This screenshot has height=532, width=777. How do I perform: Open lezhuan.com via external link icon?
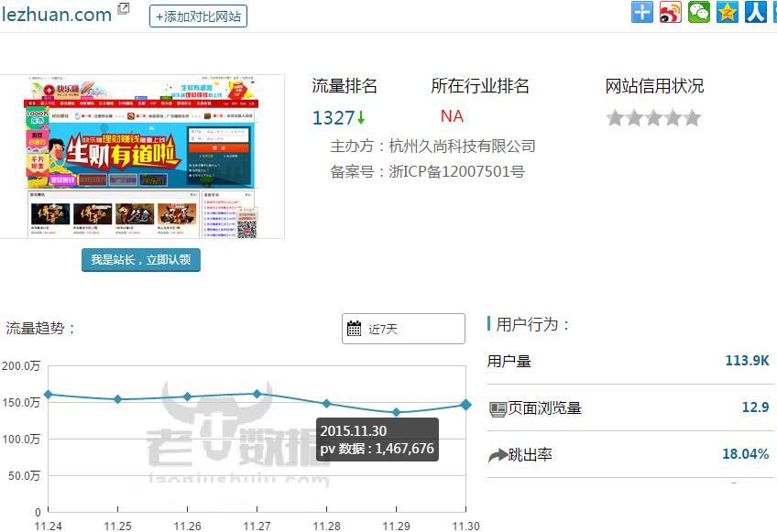[x=124, y=10]
